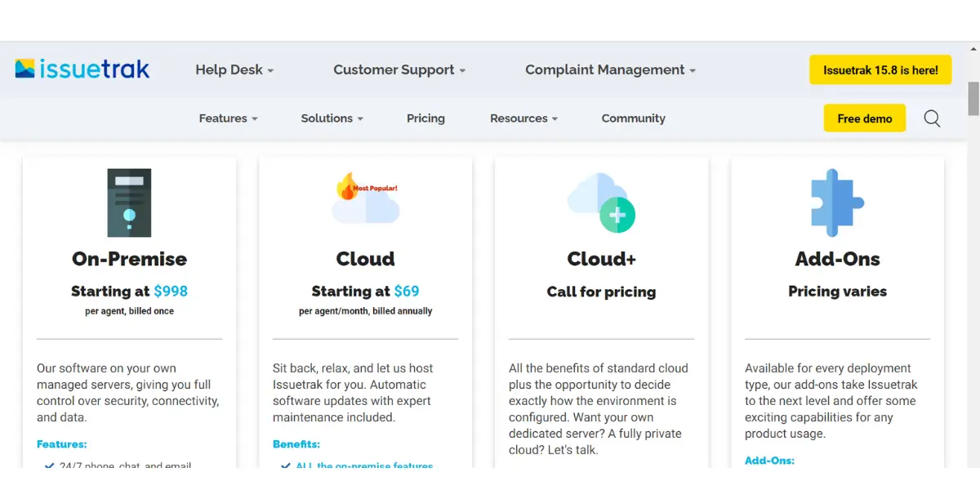The height and width of the screenshot is (490, 980).
Task: Click the On-Premise server tower icon
Action: (x=129, y=203)
